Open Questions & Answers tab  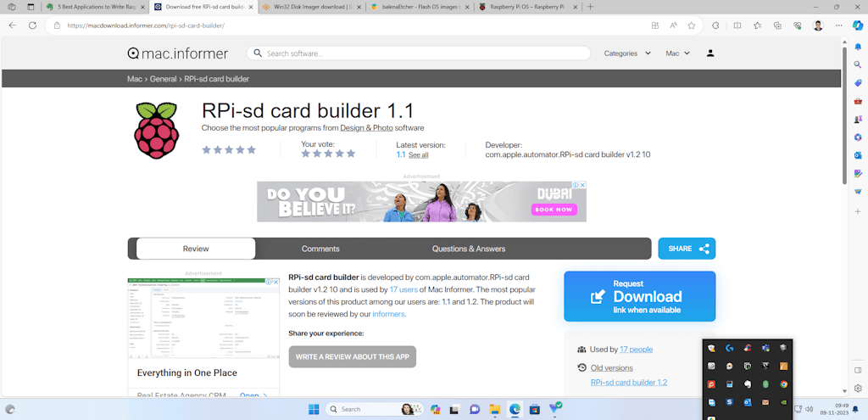point(468,249)
